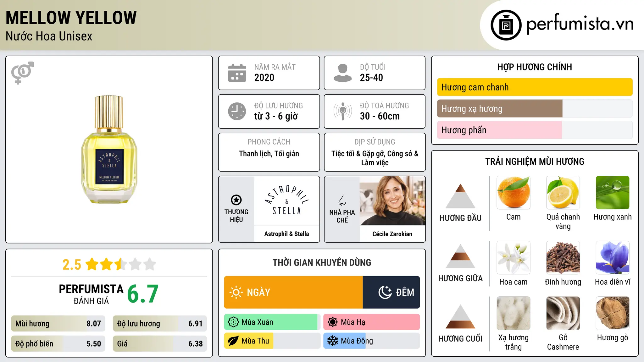Viewport: 644px width, 362px height.
Task: Click the Cécile Zarokian perfumer name
Action: click(x=392, y=234)
